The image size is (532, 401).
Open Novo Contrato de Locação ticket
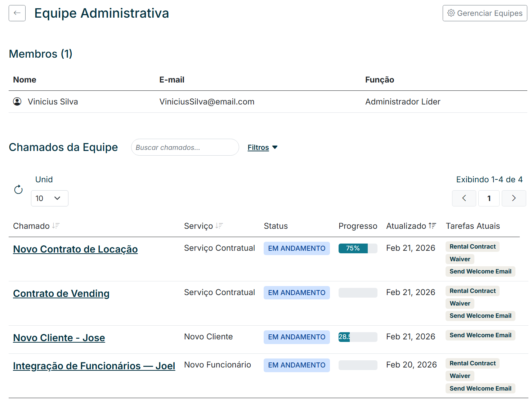tap(75, 249)
